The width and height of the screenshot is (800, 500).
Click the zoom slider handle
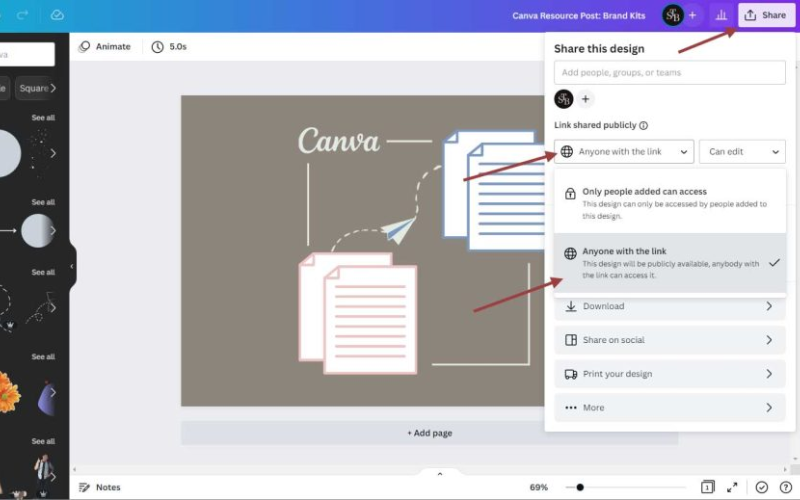tap(579, 487)
